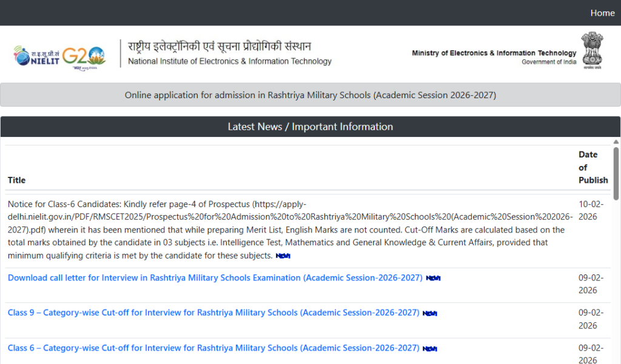
Task: Click the Date of Publish column header
Action: tap(592, 167)
